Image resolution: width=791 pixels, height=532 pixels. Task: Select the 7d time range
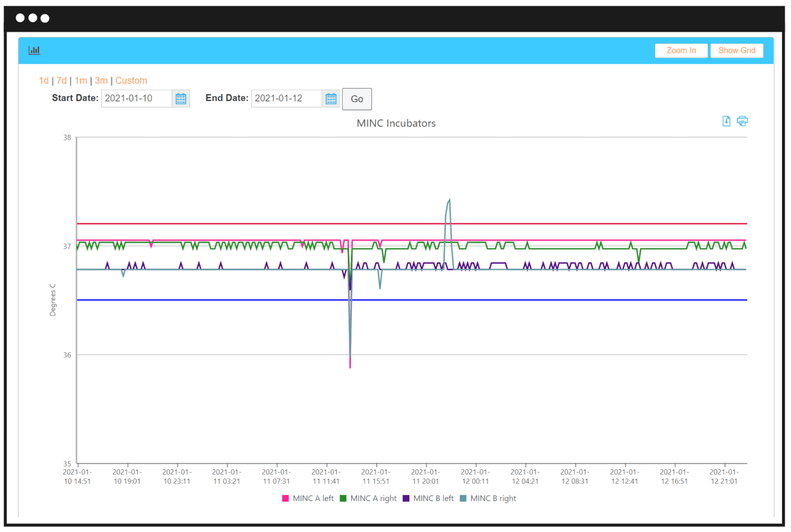tap(61, 81)
